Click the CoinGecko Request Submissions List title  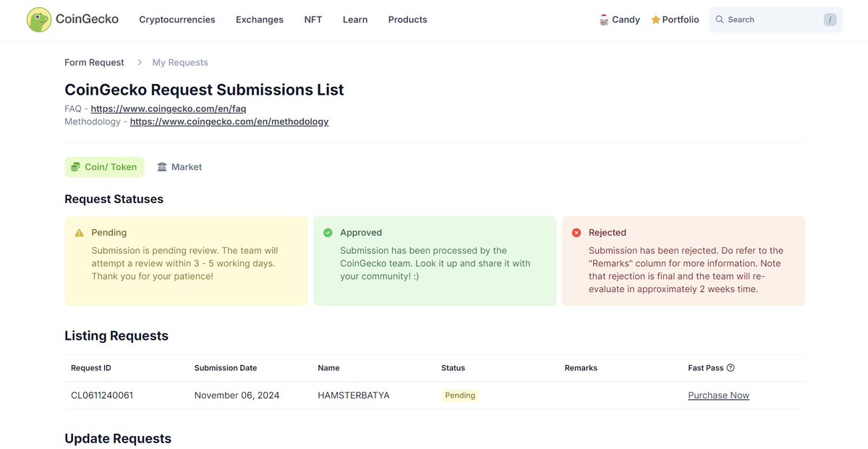click(x=204, y=90)
